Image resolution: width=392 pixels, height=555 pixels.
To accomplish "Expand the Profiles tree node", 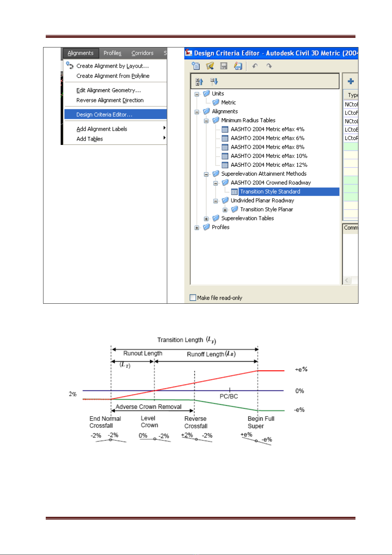I will [x=197, y=227].
